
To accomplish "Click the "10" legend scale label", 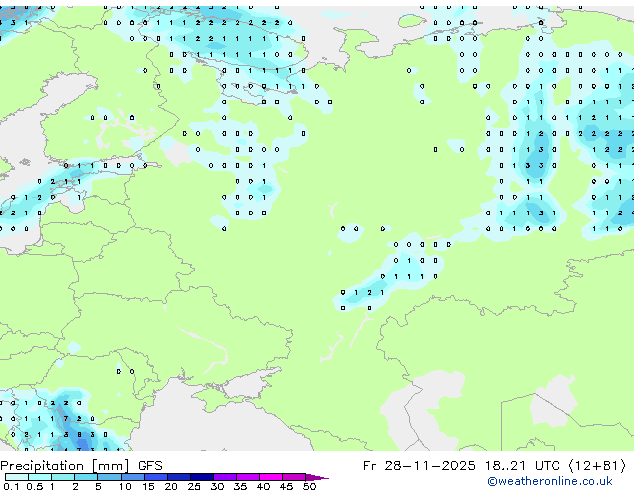I will pyautogui.click(x=125, y=486).
